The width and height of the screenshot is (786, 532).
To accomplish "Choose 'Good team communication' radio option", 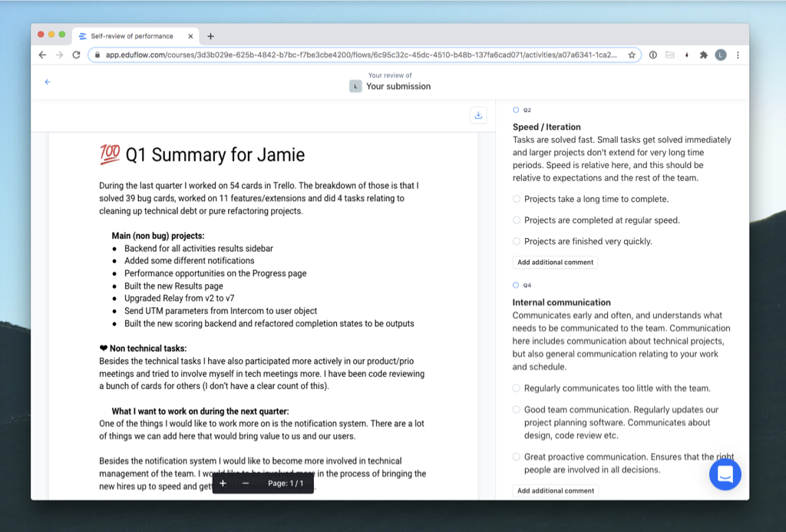I will click(517, 410).
